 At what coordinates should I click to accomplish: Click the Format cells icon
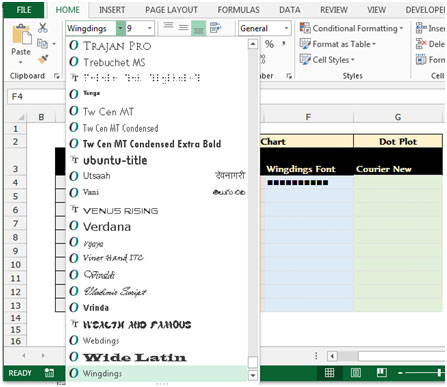(x=421, y=60)
